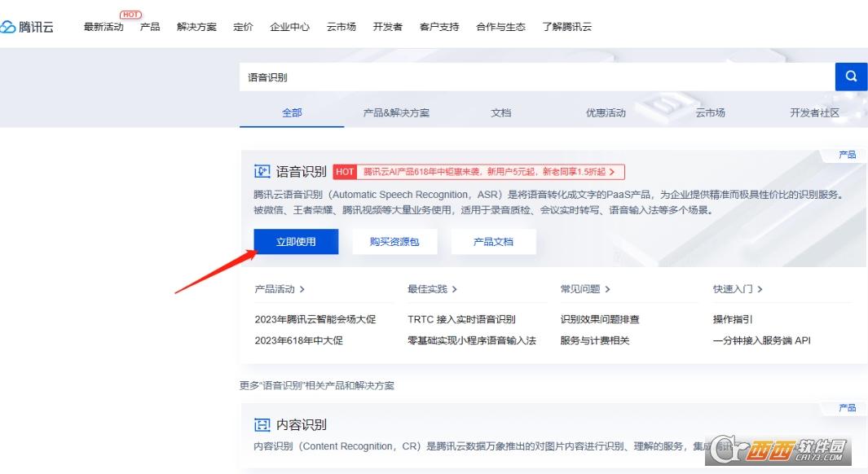Screen dimensions: 868x474
Task: Open the red 618 promotion banner
Action: 479,172
